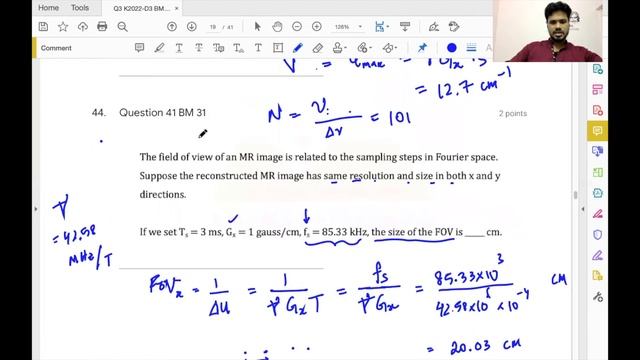Viewport: 640px width, 360px height.
Task: Click the Comment toolbar label
Action: click(56, 48)
